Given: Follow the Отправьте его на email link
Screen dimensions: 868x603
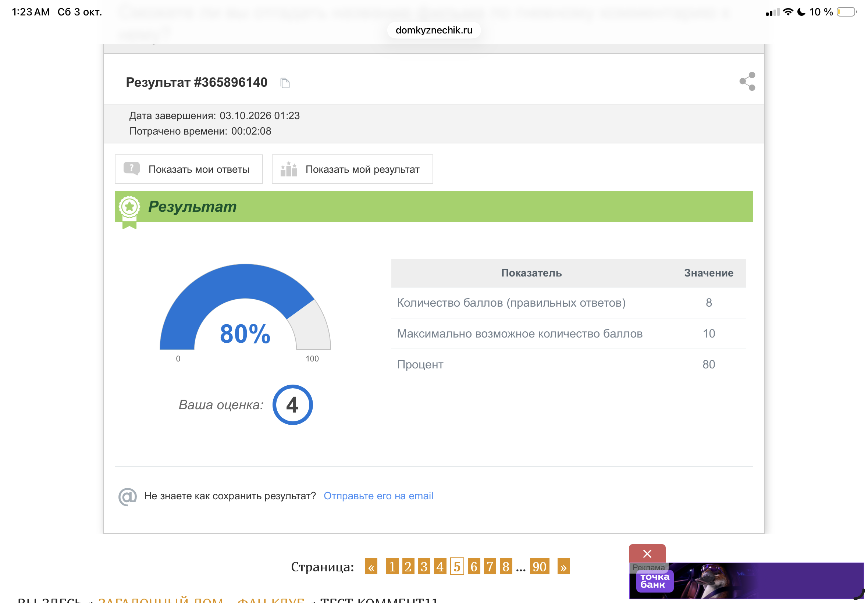Looking at the screenshot, I should tap(378, 496).
